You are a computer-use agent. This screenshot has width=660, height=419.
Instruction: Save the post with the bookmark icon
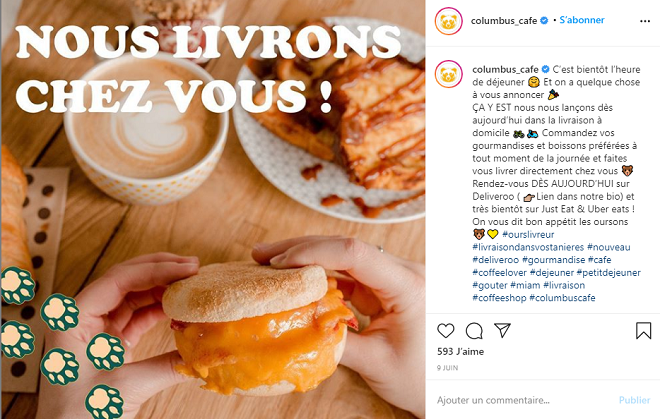(644, 331)
